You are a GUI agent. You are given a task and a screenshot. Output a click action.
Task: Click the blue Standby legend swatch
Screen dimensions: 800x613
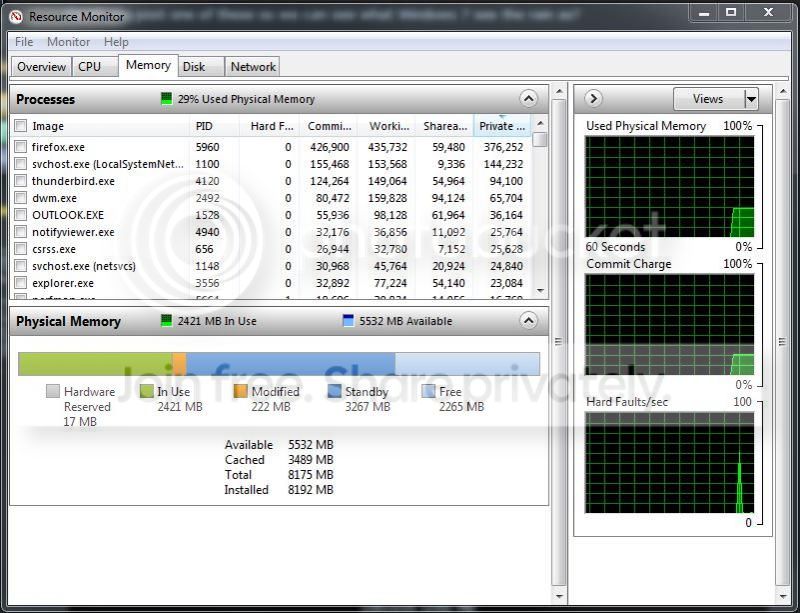(334, 391)
